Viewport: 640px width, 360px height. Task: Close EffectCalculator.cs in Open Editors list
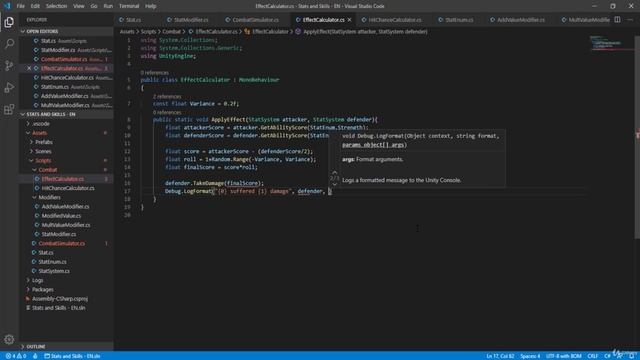point(29,68)
